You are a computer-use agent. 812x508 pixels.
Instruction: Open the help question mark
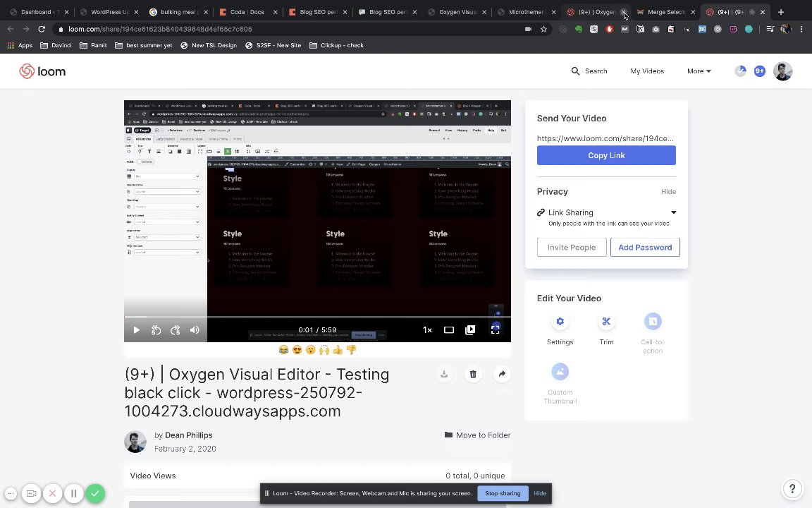[x=792, y=488]
